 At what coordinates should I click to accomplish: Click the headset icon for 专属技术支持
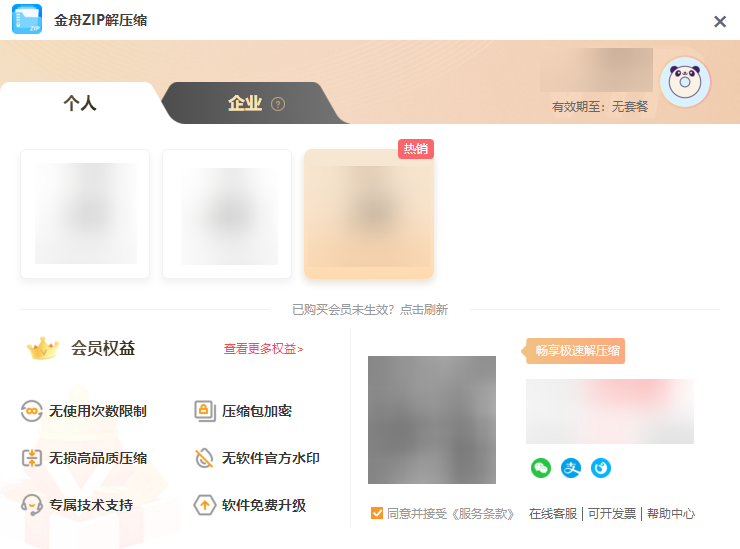[x=32, y=505]
